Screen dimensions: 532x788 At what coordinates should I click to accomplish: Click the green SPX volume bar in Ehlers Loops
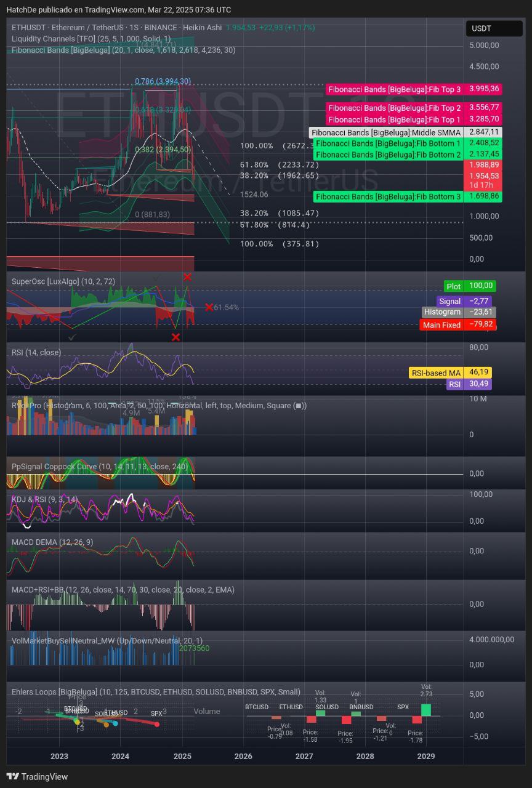click(x=426, y=710)
